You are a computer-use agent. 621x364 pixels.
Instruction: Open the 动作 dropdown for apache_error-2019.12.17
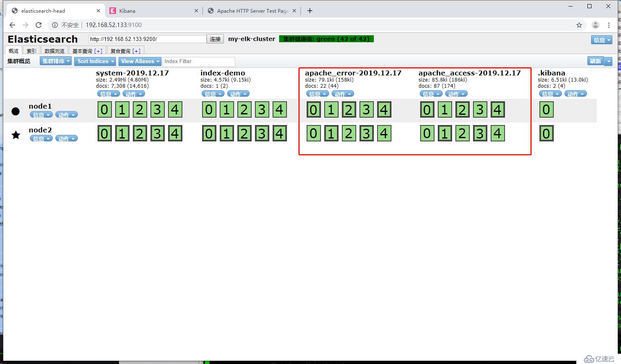[342, 94]
